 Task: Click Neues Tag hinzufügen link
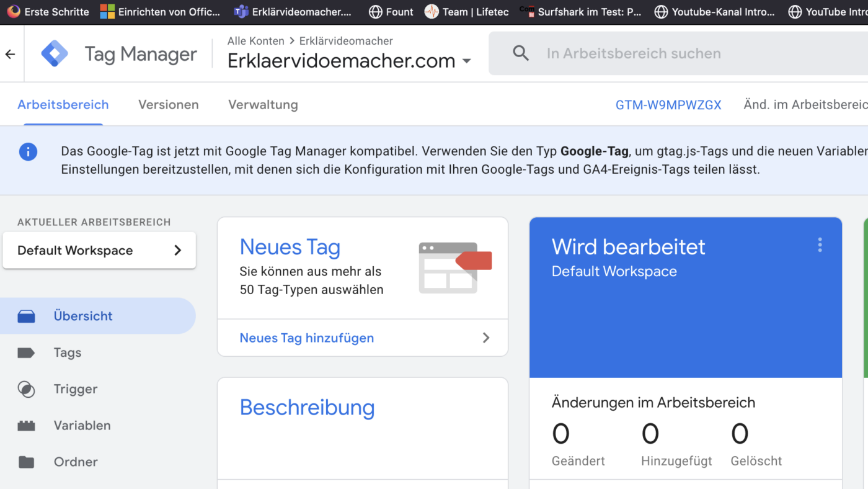(x=307, y=338)
